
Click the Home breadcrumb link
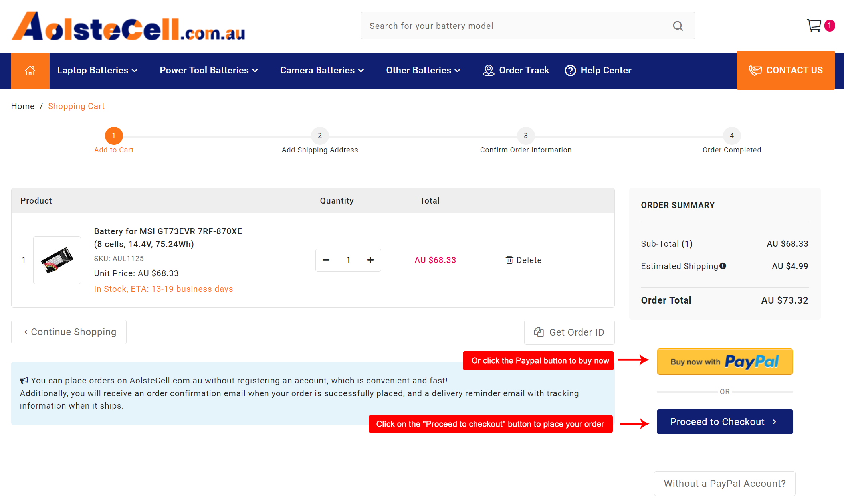pos(23,106)
